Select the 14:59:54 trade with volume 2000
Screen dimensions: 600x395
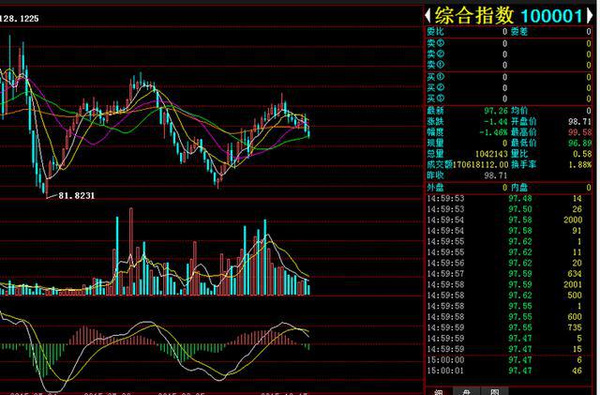pyautogui.click(x=509, y=220)
